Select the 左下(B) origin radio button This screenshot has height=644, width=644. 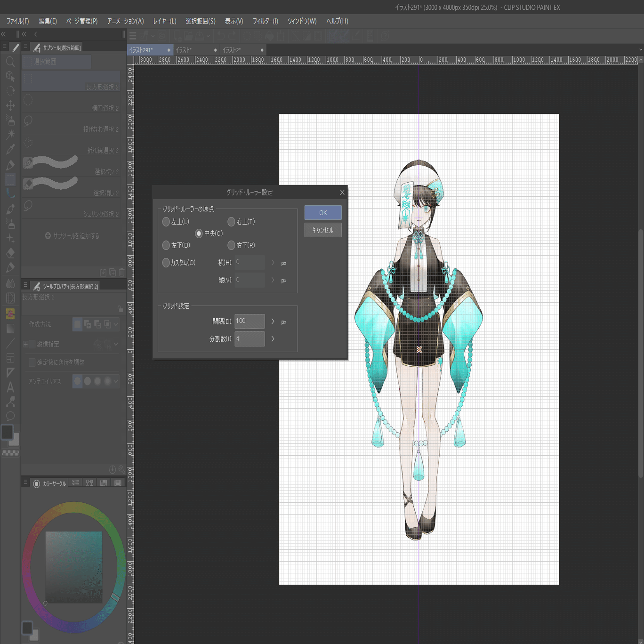coord(166,245)
